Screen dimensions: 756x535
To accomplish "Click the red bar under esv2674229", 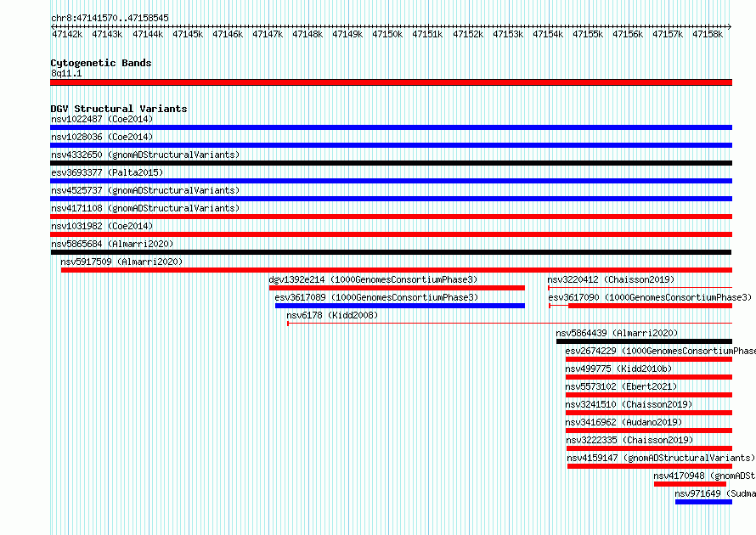I will tap(649, 359).
